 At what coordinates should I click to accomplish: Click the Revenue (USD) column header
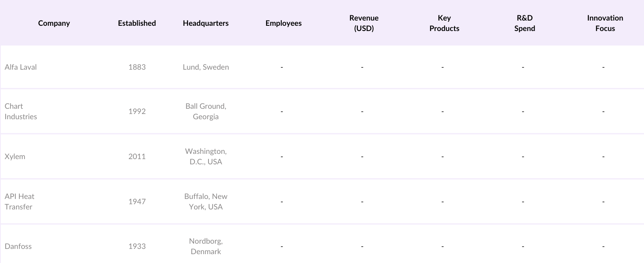[364, 23]
